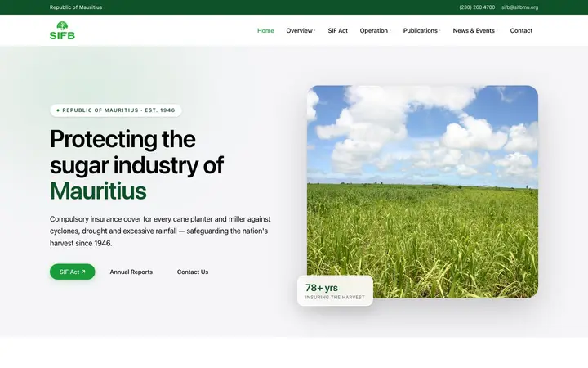Click the 78+ yrs badge card

[336, 290]
